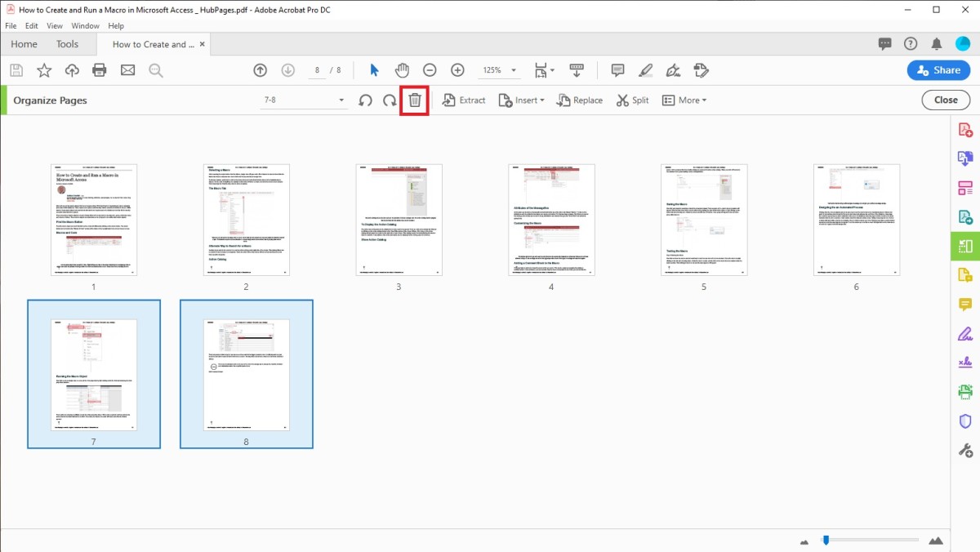980x552 pixels.
Task: Select the page 3 thumbnail
Action: [x=399, y=219]
